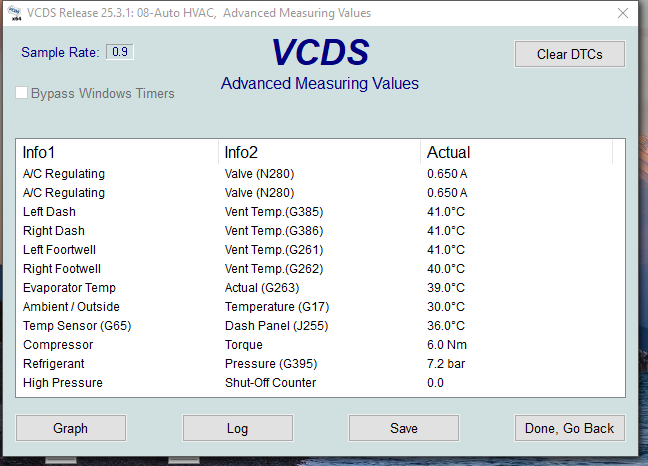Viewport: 648px width, 466px height.
Task: Click the VCDS icon in title bar
Action: [x=15, y=13]
